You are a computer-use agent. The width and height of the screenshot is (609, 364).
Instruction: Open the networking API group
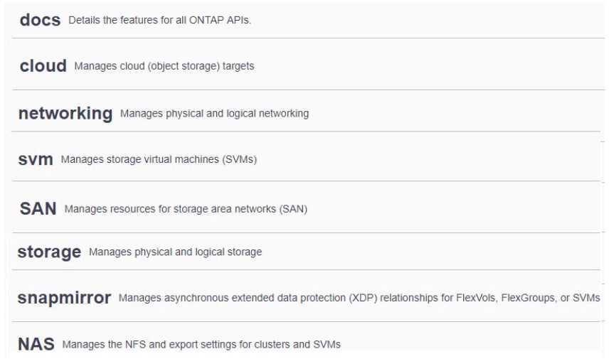click(x=65, y=113)
